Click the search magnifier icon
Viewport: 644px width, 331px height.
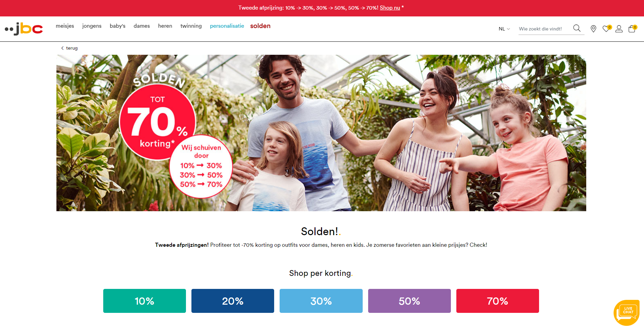577,28
